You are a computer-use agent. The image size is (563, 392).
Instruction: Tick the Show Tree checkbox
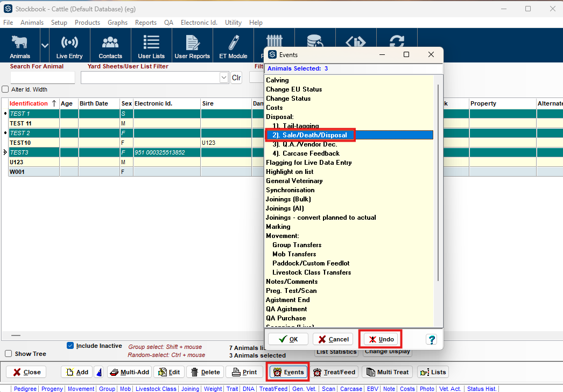[9, 354]
